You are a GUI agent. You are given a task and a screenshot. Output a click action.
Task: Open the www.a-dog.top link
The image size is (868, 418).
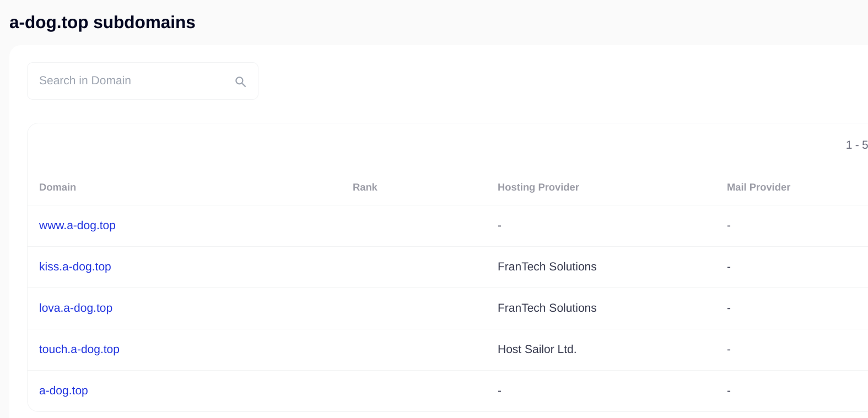click(x=77, y=225)
